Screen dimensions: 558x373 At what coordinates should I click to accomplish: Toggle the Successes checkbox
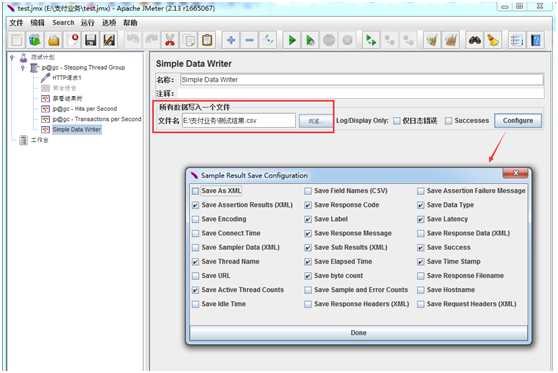pyautogui.click(x=449, y=121)
